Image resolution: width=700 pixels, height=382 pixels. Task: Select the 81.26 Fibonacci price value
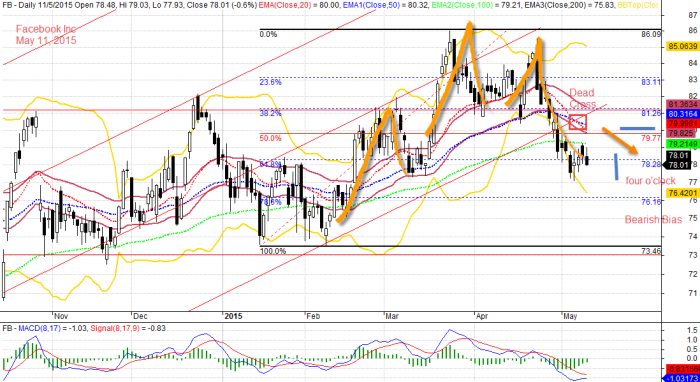pos(651,113)
